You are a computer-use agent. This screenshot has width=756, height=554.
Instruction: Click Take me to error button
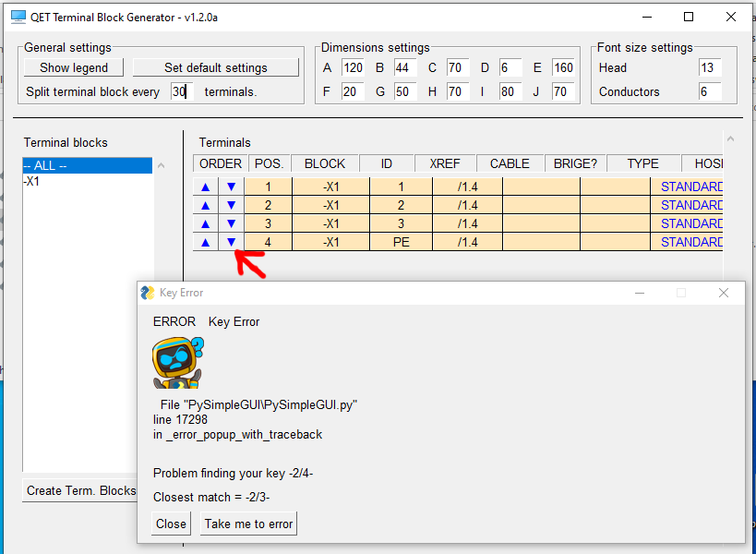[x=248, y=524]
